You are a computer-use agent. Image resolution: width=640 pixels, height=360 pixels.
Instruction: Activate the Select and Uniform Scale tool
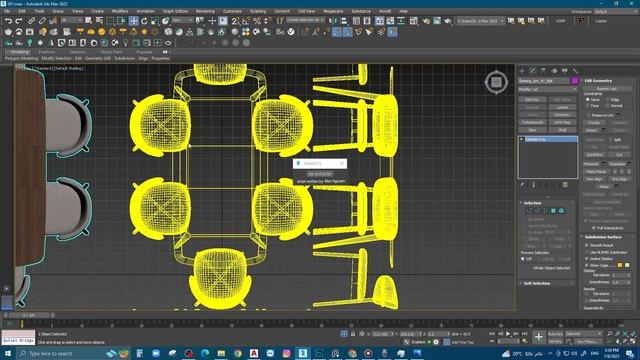[x=155, y=21]
